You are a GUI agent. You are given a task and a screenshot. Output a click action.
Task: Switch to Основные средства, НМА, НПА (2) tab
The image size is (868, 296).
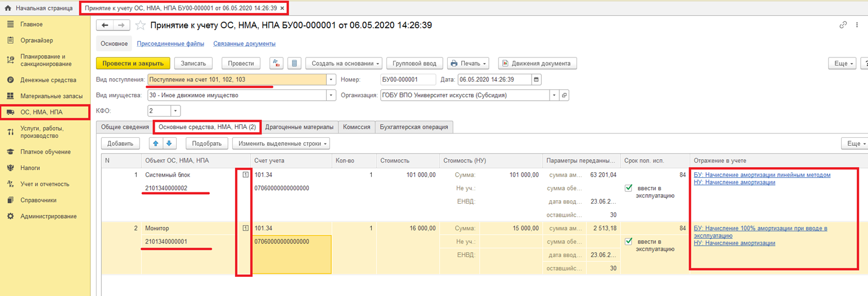[x=207, y=127]
